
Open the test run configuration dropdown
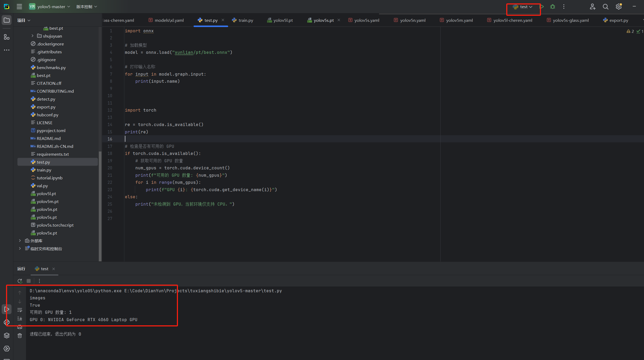(x=523, y=7)
